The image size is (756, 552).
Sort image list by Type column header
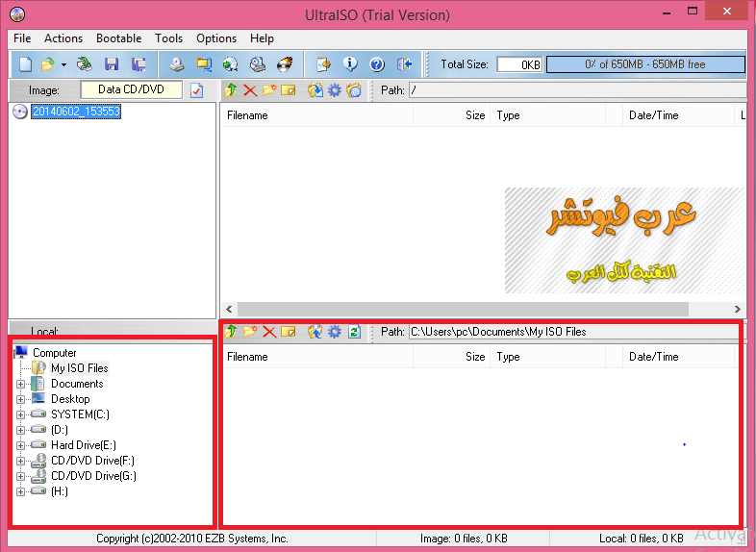[547, 115]
